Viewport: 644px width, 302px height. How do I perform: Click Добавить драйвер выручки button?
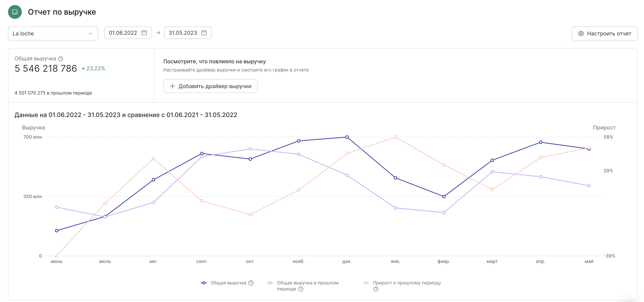pyautogui.click(x=210, y=86)
